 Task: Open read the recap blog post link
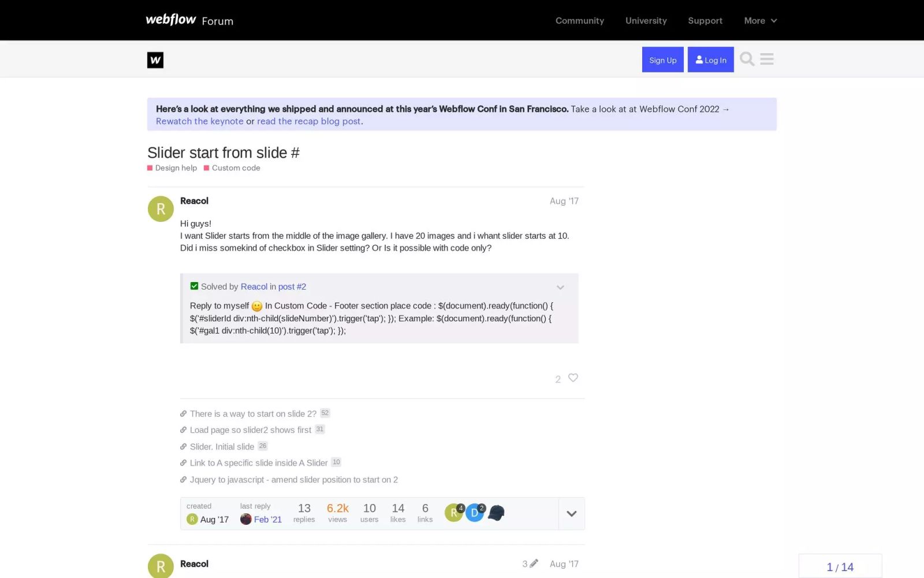pyautogui.click(x=309, y=121)
